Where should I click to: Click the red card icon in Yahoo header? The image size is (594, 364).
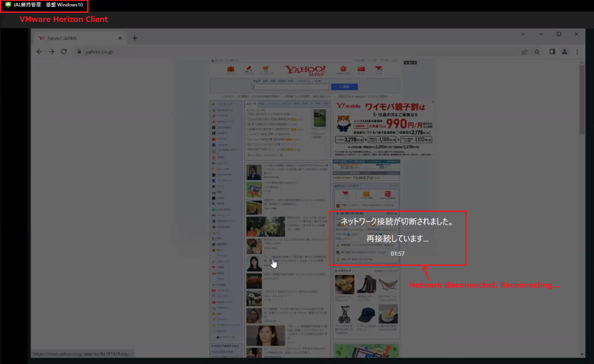pos(361,69)
